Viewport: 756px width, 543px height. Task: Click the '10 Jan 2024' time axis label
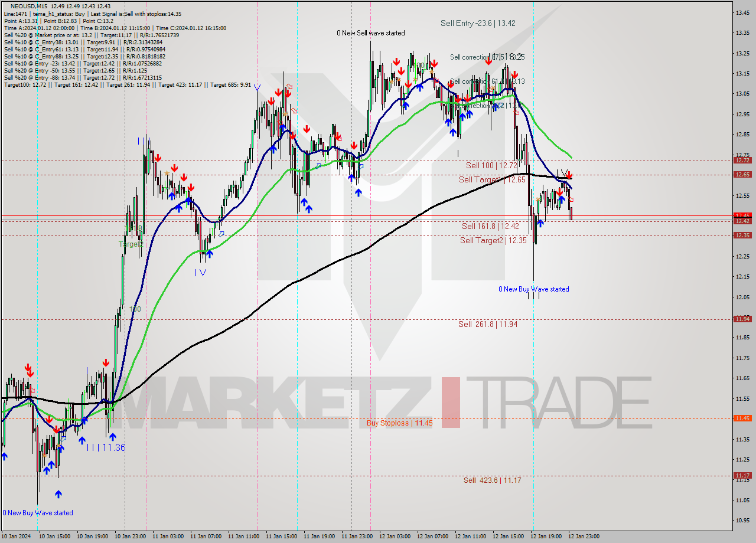pos(16,537)
